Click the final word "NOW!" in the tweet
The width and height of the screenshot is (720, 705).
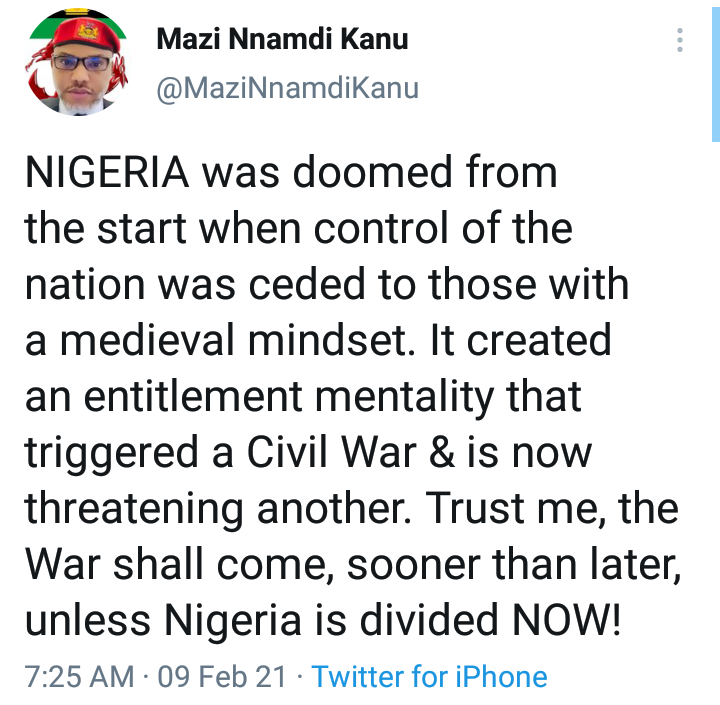point(567,620)
